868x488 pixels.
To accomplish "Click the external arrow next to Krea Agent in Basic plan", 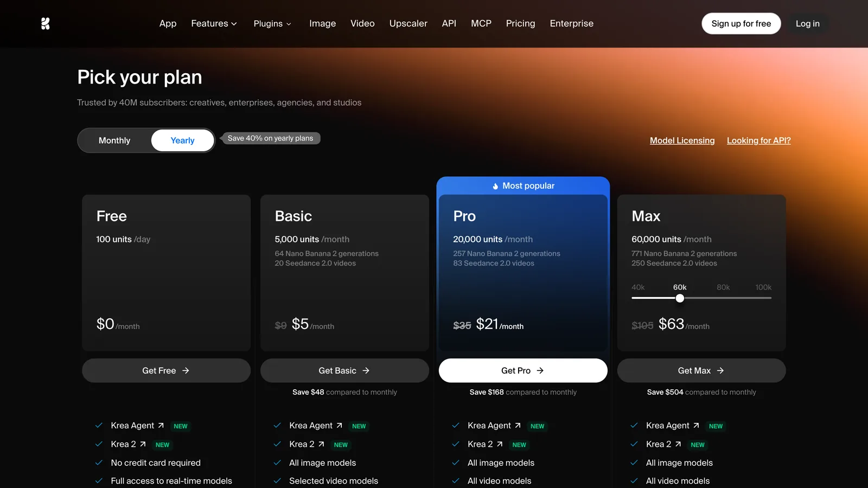I will pyautogui.click(x=340, y=426).
